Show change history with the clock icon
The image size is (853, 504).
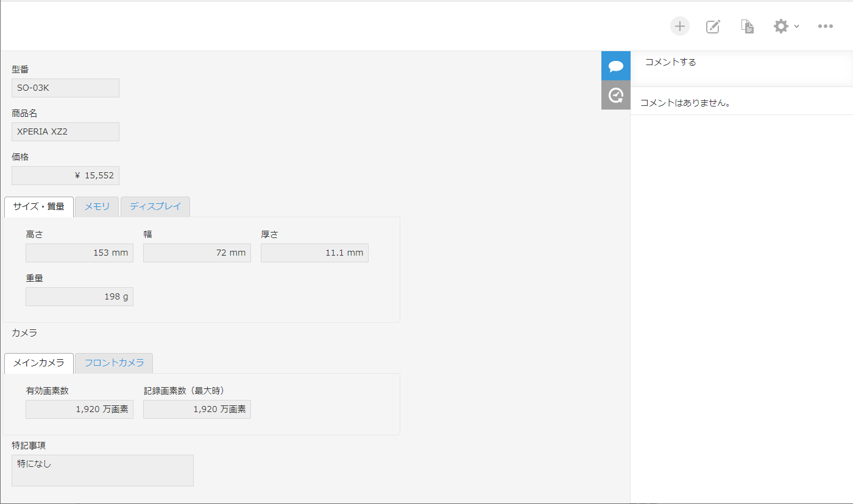(x=616, y=96)
